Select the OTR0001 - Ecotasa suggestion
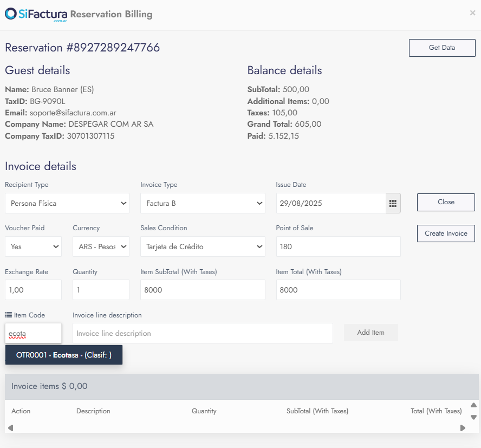The width and height of the screenshot is (481, 448). (x=64, y=355)
